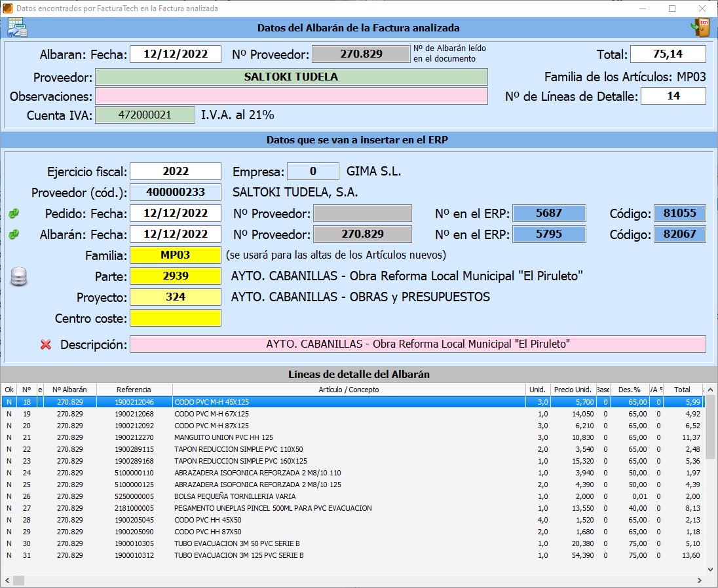
Task: Click the red X beside Descripción
Action: [x=45, y=344]
